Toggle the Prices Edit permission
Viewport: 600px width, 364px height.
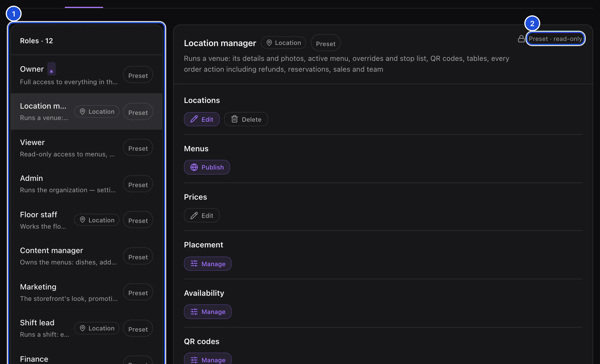click(x=202, y=216)
